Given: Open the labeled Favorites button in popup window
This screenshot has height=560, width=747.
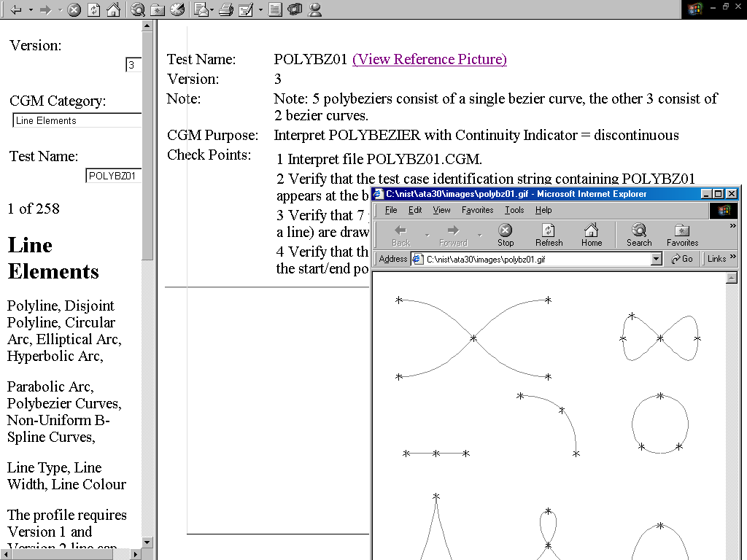Looking at the screenshot, I should (682, 235).
